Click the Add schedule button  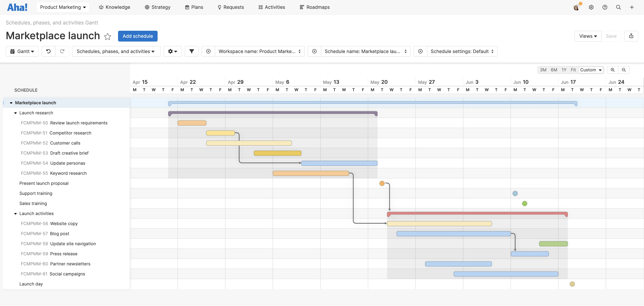[137, 36]
